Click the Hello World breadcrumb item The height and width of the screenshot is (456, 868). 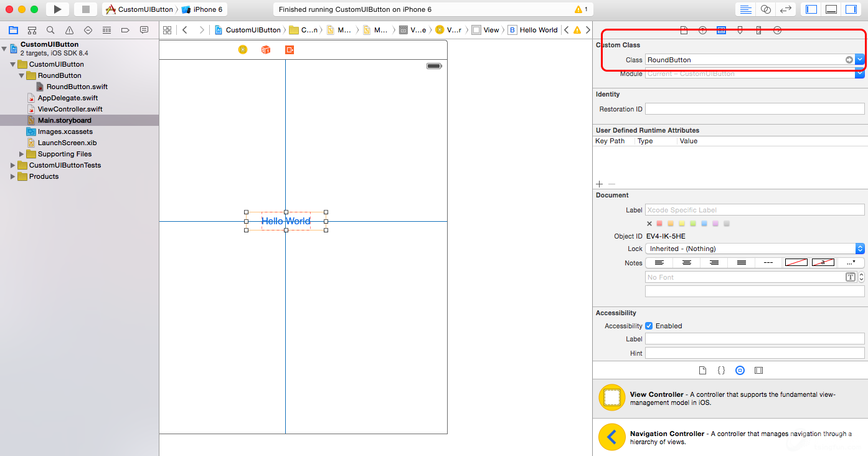pyautogui.click(x=538, y=30)
